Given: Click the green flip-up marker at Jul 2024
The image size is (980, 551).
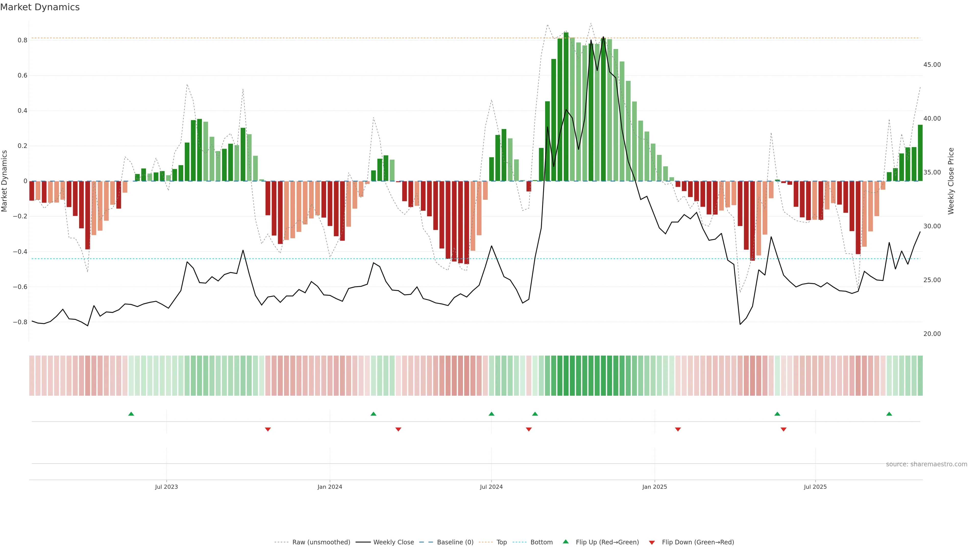Looking at the screenshot, I should tap(492, 414).
